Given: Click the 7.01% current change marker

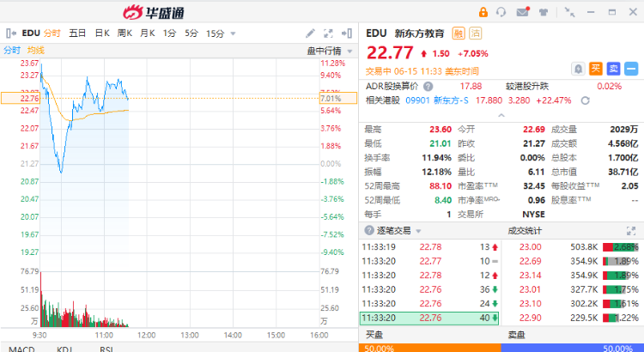Looking at the screenshot, I should [x=338, y=99].
